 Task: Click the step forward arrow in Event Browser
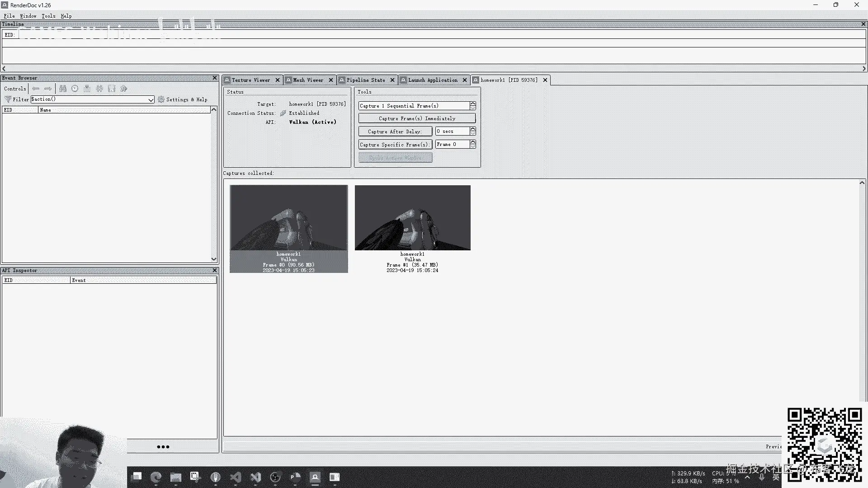[48, 89]
